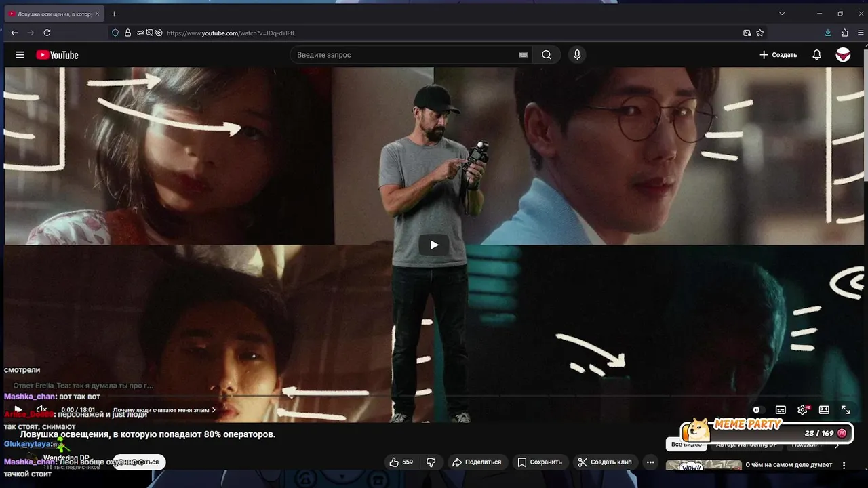Close the 'Ловушка освещения' tab

click(x=97, y=14)
